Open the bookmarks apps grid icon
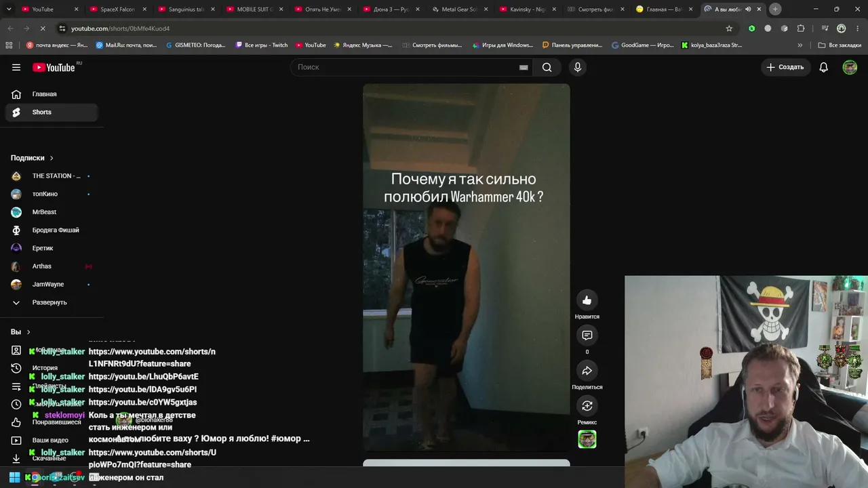The height and width of the screenshot is (488, 868). point(9,45)
